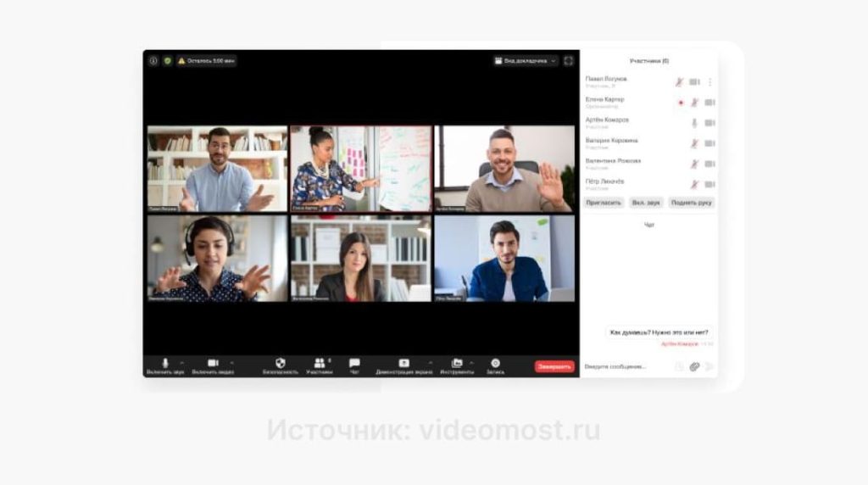Click video tile of woman at whiteboard
This screenshot has height=485, width=868.
coord(361,169)
